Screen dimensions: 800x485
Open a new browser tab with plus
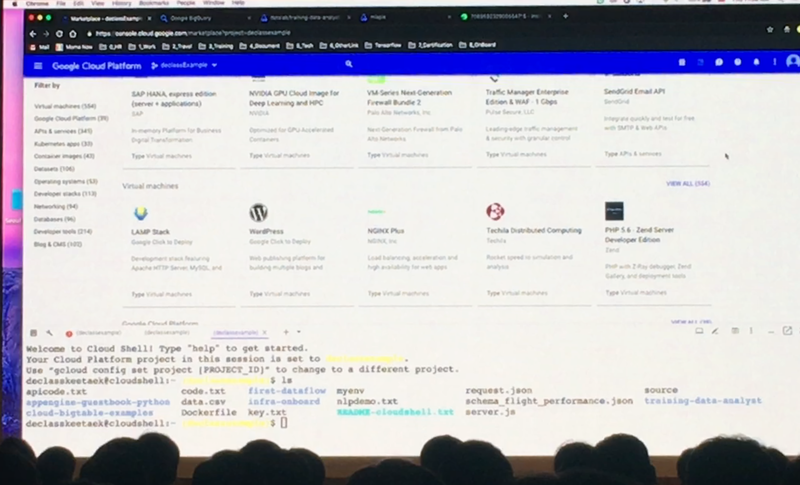[565, 16]
